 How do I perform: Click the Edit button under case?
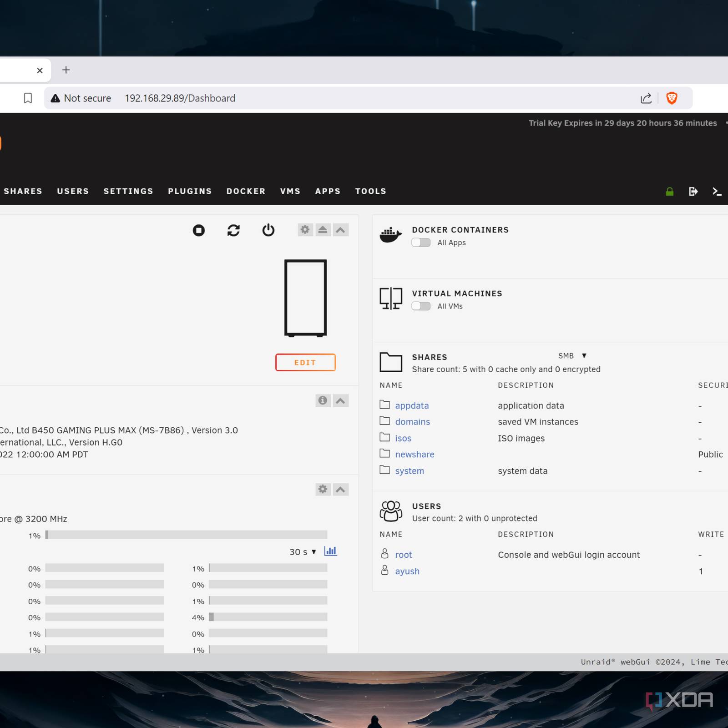305,363
